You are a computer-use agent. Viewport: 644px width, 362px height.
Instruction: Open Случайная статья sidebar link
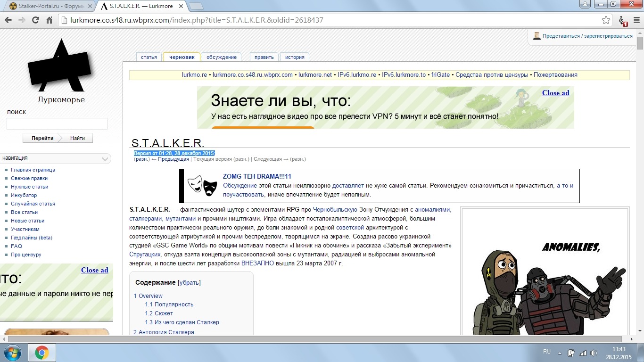[33, 204]
